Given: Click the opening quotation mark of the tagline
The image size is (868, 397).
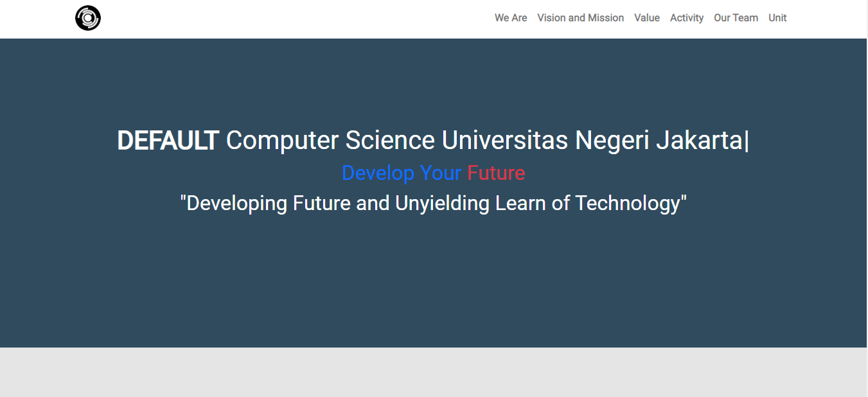Looking at the screenshot, I should pos(187,203).
